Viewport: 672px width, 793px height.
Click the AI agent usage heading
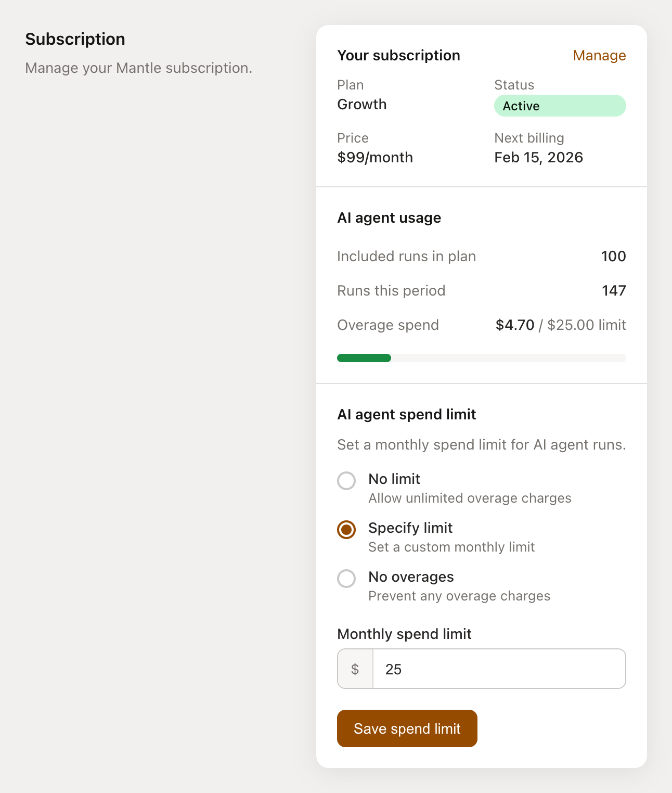pos(389,218)
